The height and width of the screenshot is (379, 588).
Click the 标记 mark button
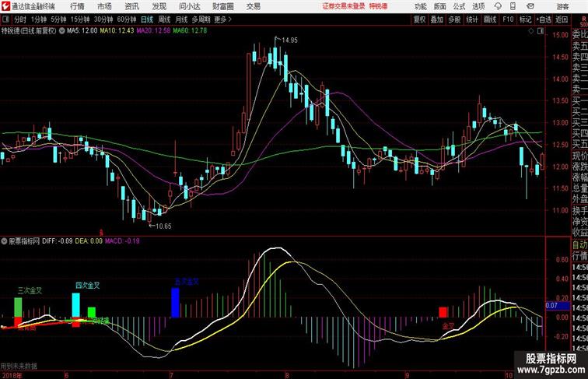[x=525, y=19]
